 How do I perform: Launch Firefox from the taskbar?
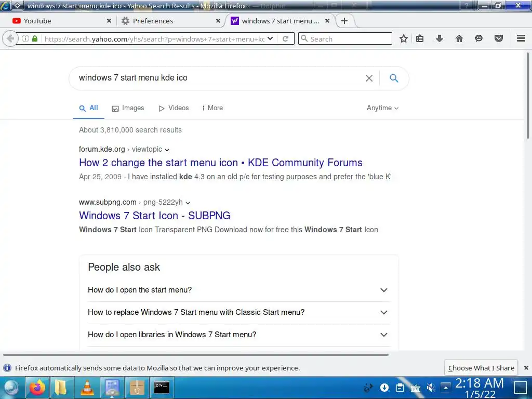37,388
